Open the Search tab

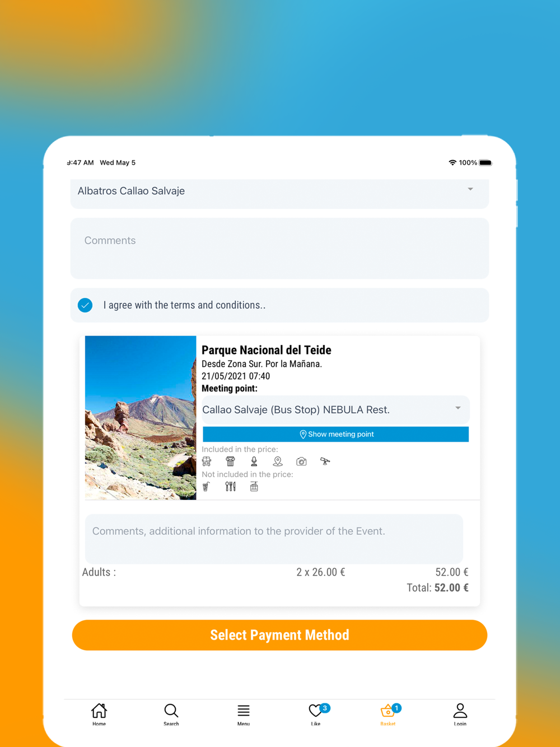point(171,714)
